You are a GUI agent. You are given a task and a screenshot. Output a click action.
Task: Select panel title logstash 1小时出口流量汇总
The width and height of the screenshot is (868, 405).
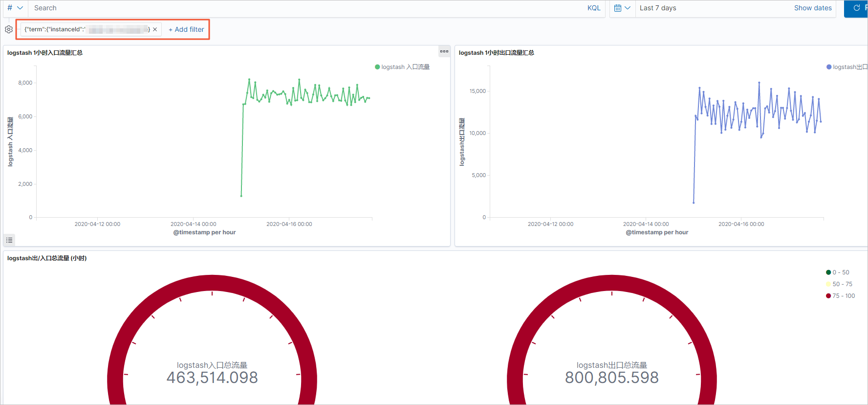[x=497, y=53]
